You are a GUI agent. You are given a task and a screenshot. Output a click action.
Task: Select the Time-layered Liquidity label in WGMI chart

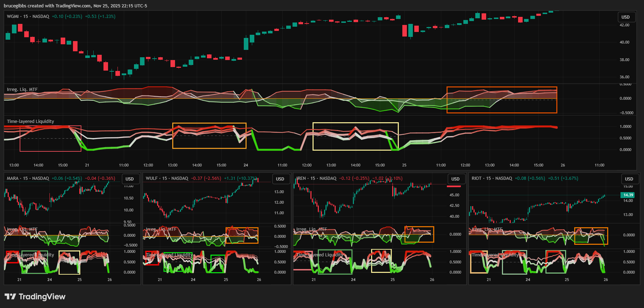point(31,122)
